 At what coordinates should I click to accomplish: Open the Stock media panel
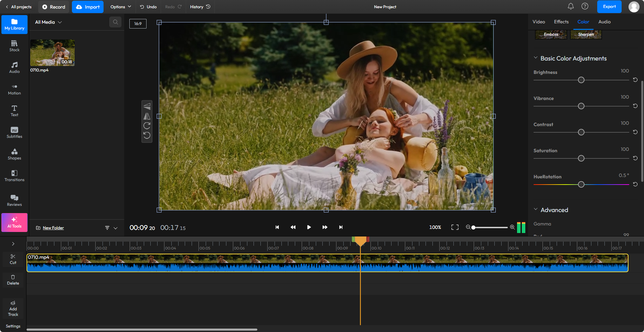click(14, 46)
